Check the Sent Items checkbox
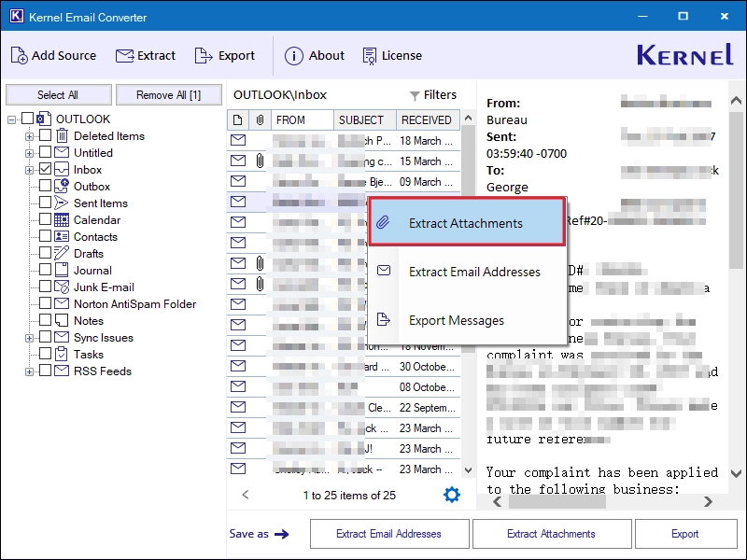The width and height of the screenshot is (747, 560). pos(45,203)
